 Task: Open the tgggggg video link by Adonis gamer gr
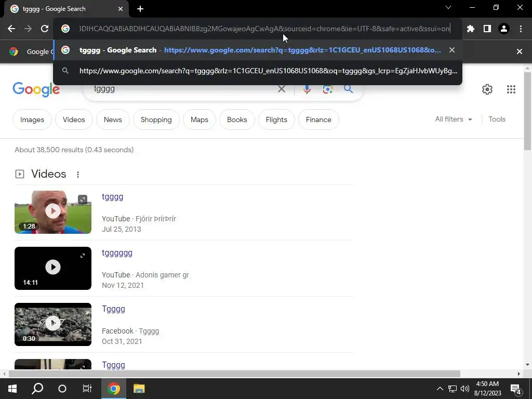point(117,253)
